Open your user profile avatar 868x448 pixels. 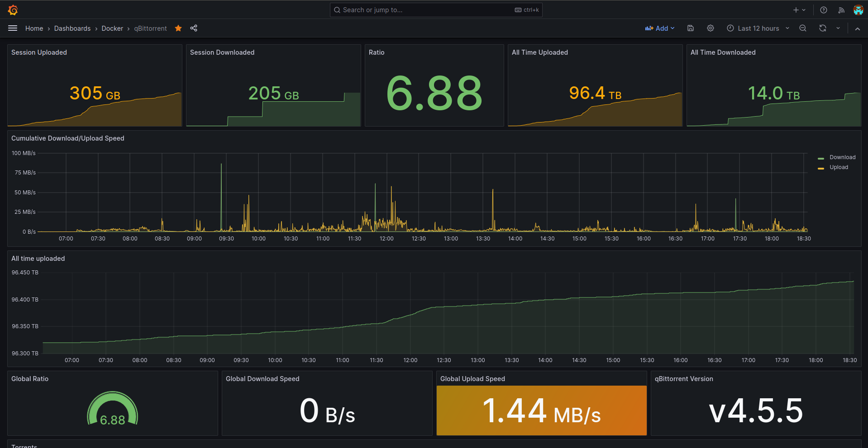[858, 9]
